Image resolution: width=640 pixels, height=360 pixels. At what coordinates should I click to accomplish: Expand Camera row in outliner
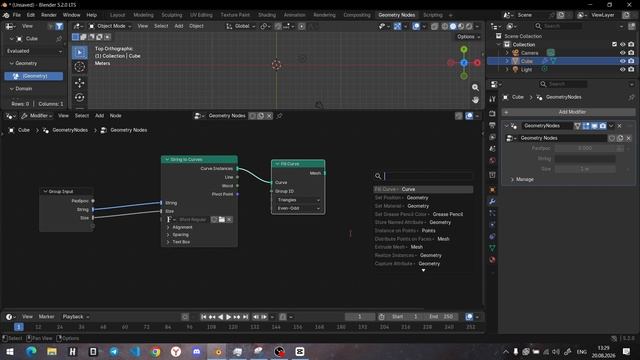pyautogui.click(x=507, y=53)
